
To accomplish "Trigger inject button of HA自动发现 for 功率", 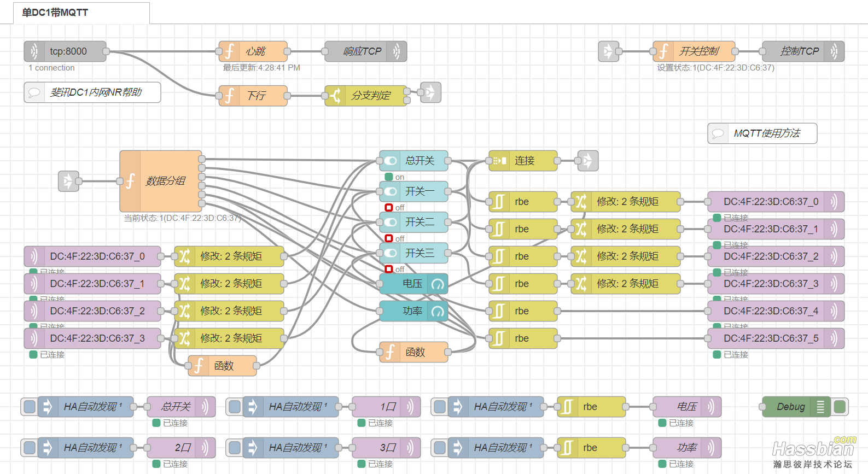I will (x=440, y=448).
